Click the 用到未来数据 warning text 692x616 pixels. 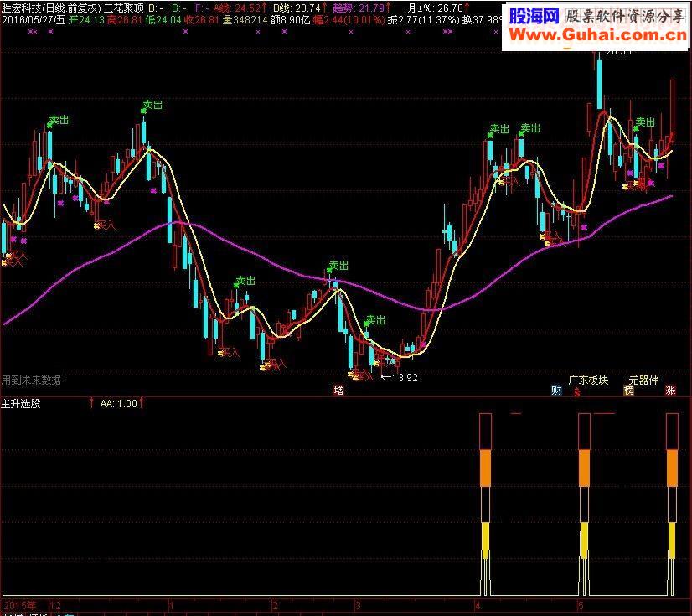coord(31,380)
